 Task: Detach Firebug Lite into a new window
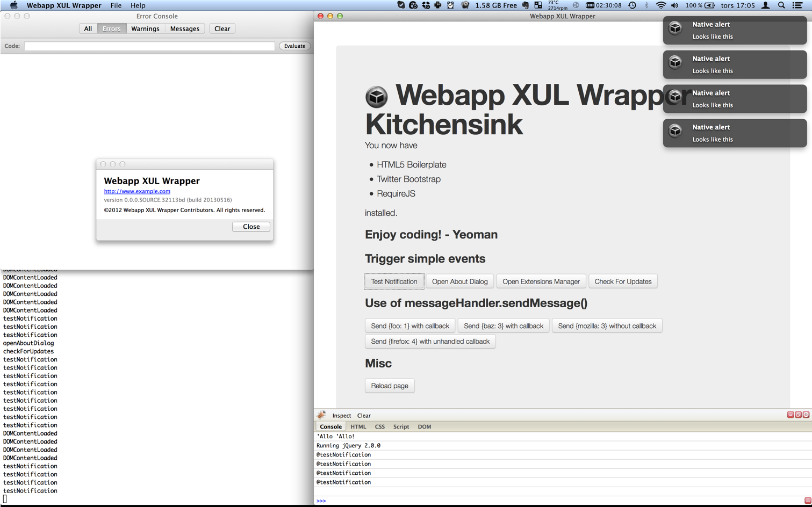point(798,415)
